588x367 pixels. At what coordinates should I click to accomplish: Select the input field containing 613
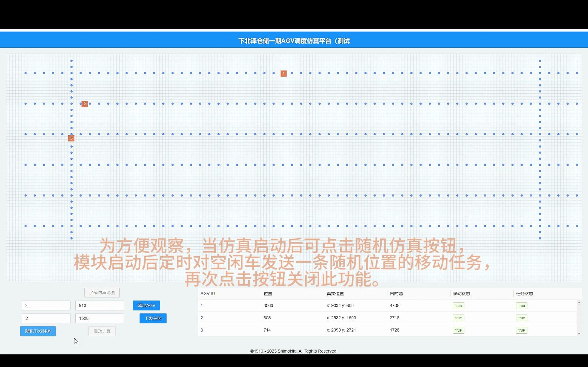pyautogui.click(x=99, y=305)
